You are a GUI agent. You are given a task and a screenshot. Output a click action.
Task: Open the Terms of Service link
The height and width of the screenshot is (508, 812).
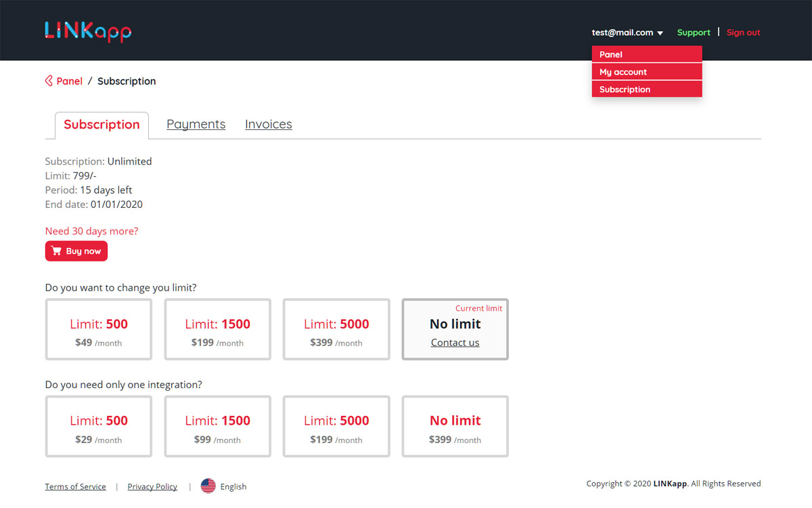(75, 486)
